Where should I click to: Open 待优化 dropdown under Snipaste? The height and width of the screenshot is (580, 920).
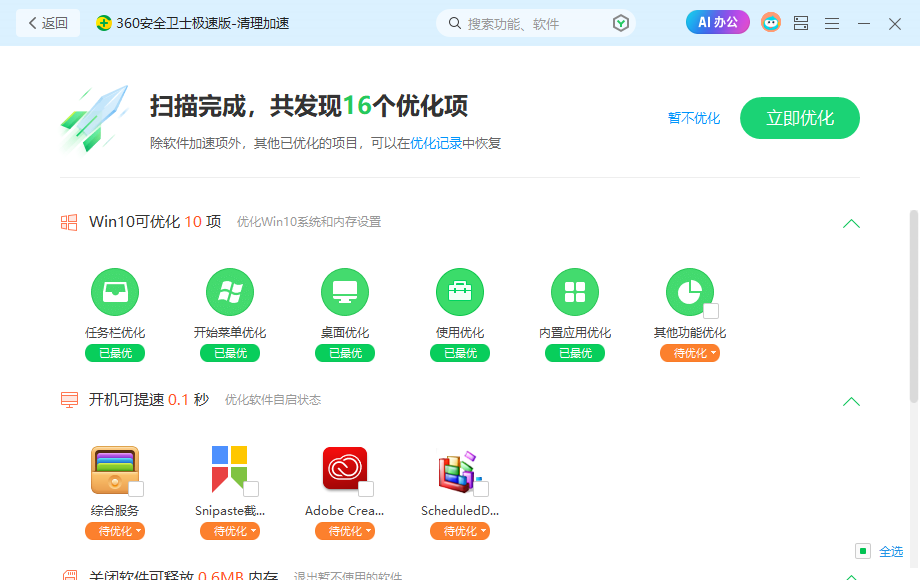click(x=230, y=531)
